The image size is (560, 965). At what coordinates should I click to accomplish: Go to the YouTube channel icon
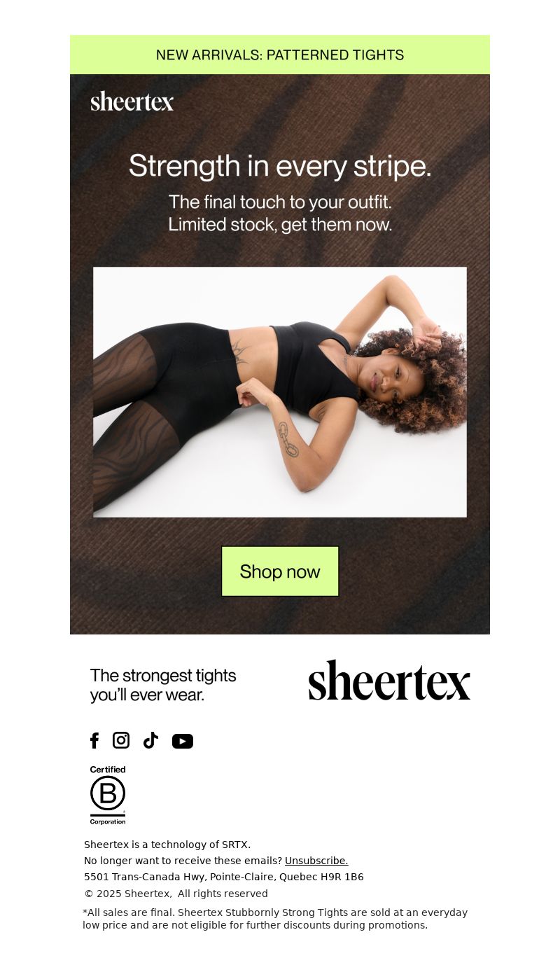[183, 741]
